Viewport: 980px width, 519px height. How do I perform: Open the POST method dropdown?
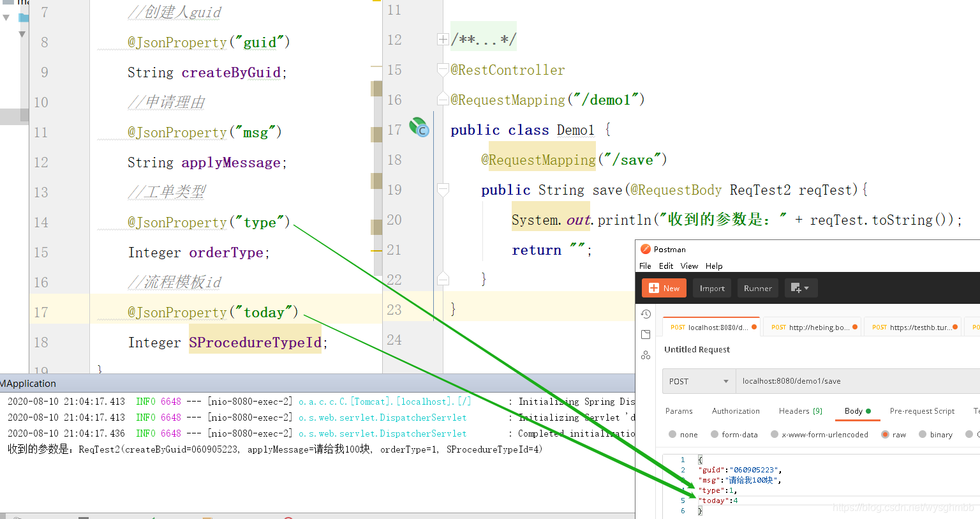699,381
